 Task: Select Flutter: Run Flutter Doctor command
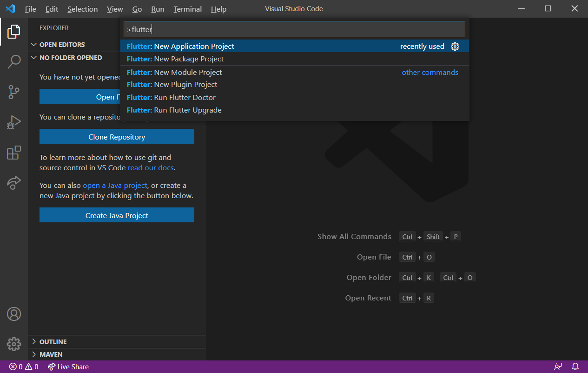[x=295, y=98]
